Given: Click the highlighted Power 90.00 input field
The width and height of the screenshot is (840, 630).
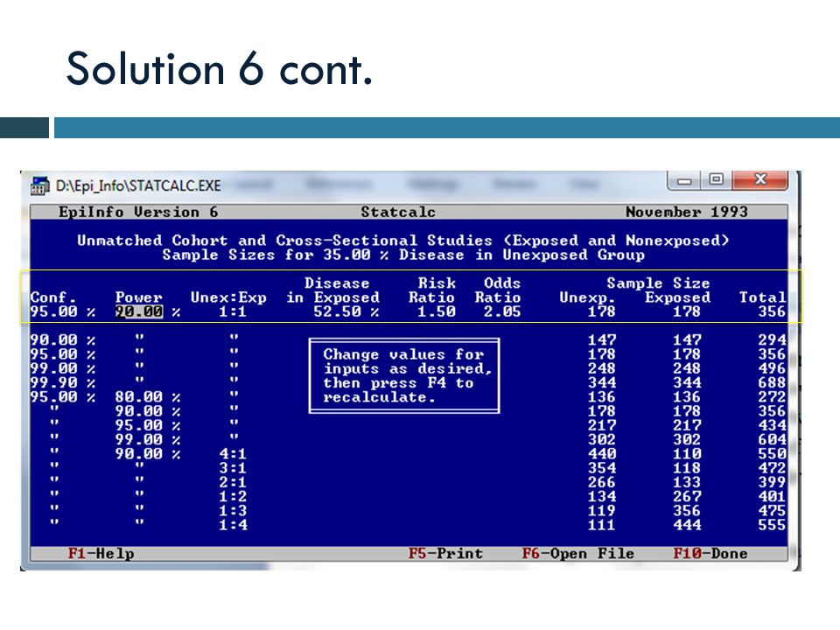Looking at the screenshot, I should point(139,311).
